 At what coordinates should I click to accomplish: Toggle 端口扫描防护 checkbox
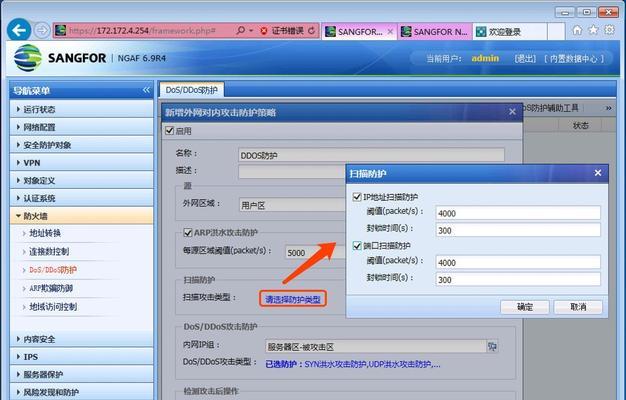tap(357, 246)
